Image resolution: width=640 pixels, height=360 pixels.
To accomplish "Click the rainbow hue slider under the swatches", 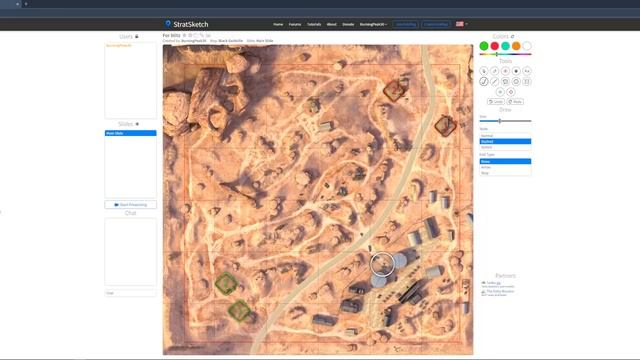I will coord(505,54).
